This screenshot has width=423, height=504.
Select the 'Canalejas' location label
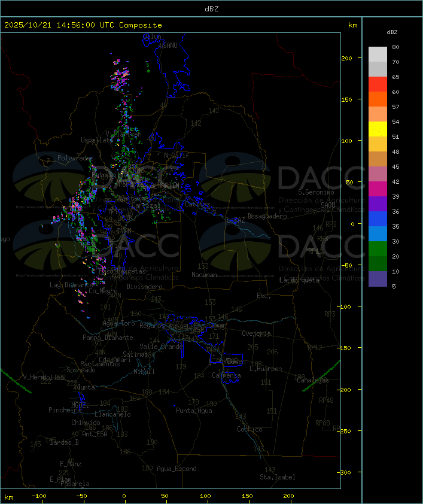[x=313, y=380]
